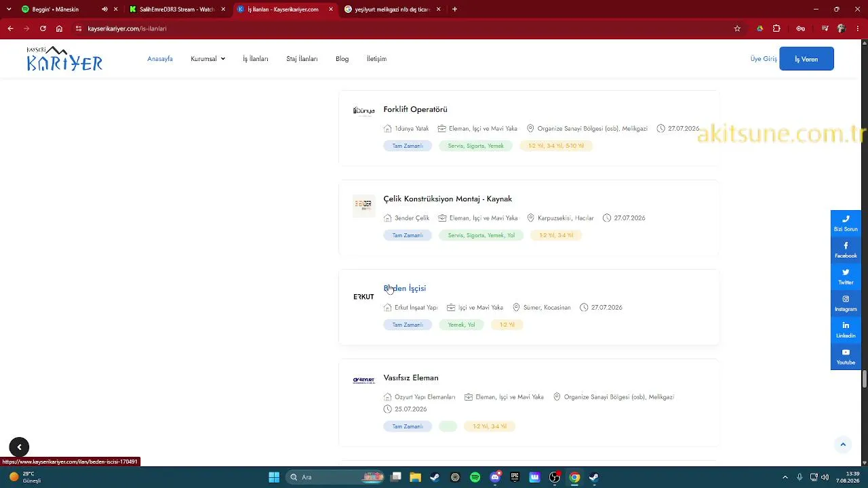Open OBS Studio from the taskbar
Image resolution: width=868 pixels, height=488 pixels.
[x=555, y=477]
